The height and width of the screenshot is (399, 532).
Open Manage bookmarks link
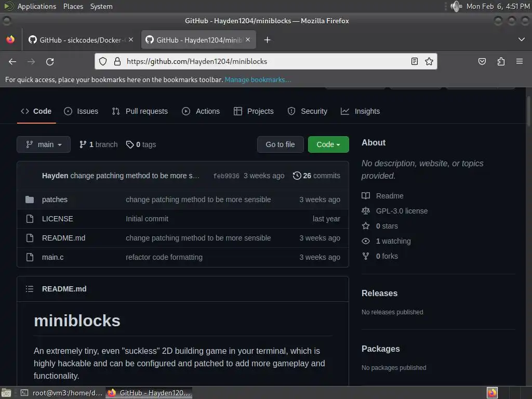(258, 79)
